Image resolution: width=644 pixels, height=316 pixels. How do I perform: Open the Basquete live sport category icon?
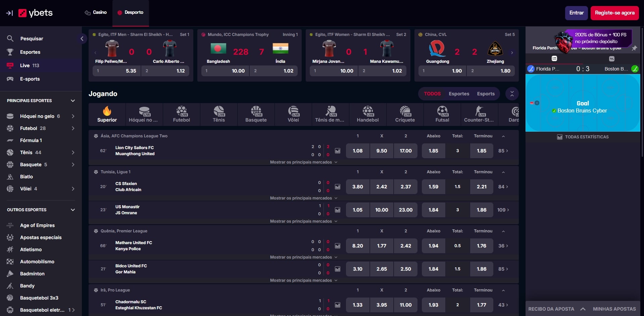tap(256, 114)
